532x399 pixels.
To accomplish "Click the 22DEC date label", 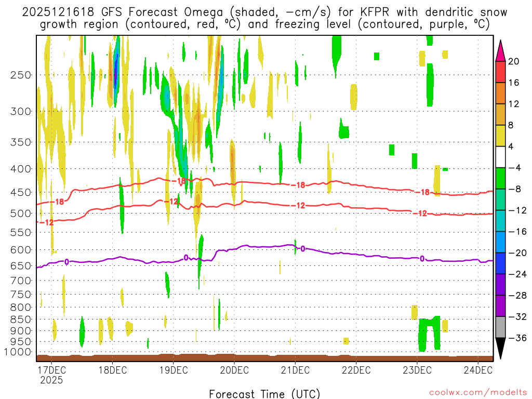I will pyautogui.click(x=356, y=370).
